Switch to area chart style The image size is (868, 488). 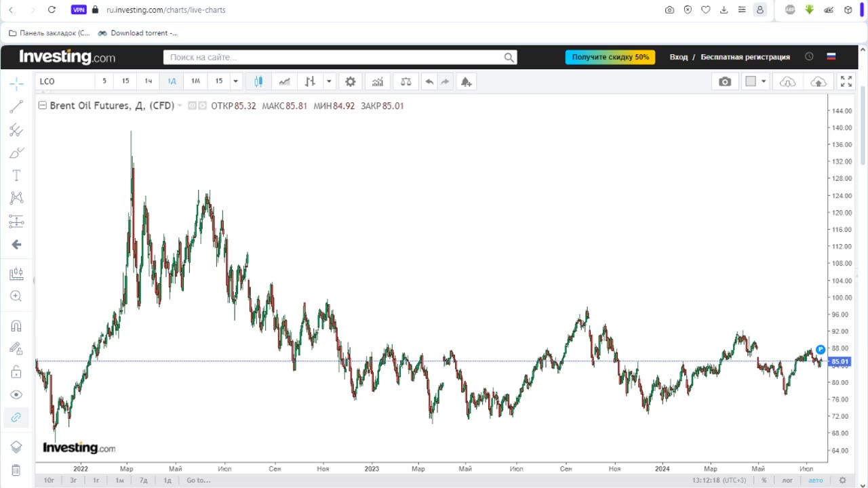point(284,81)
